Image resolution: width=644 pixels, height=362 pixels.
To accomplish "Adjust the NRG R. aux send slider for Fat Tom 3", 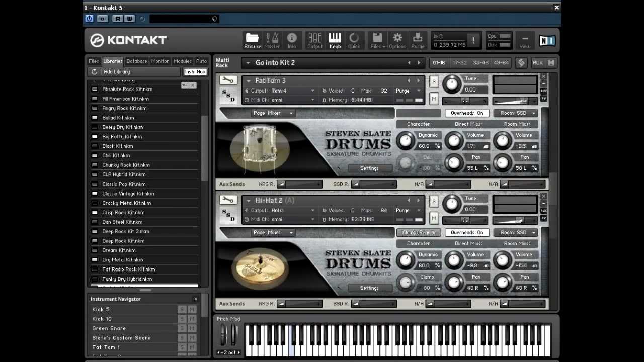I will (300, 184).
